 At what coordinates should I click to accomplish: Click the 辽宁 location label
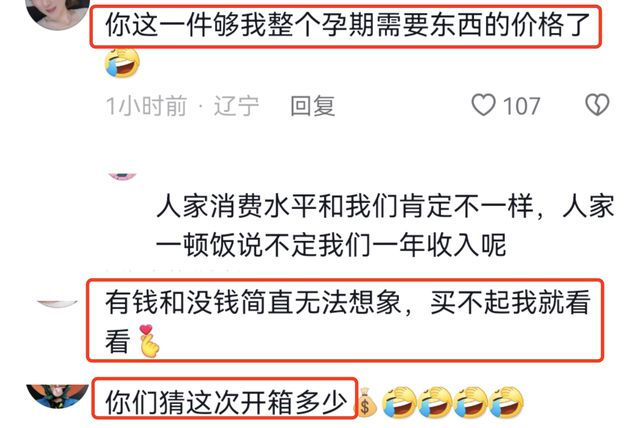(x=237, y=106)
